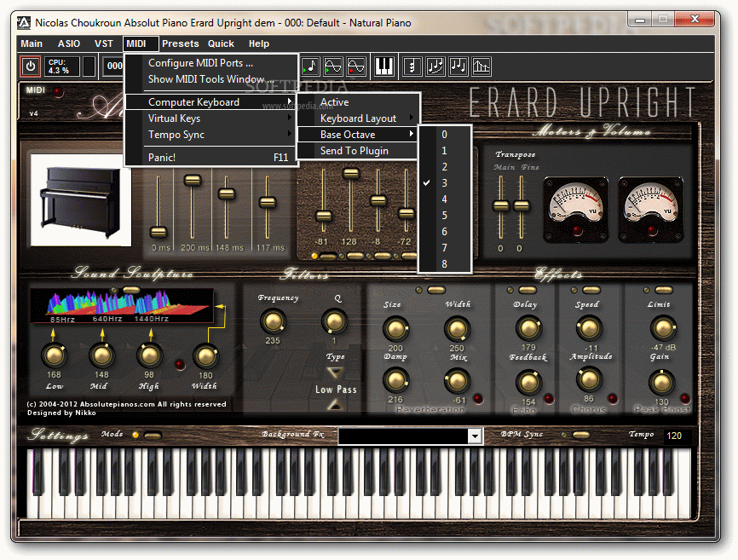Open the VST menu
Viewport: 738px width, 560px height.
(104, 43)
